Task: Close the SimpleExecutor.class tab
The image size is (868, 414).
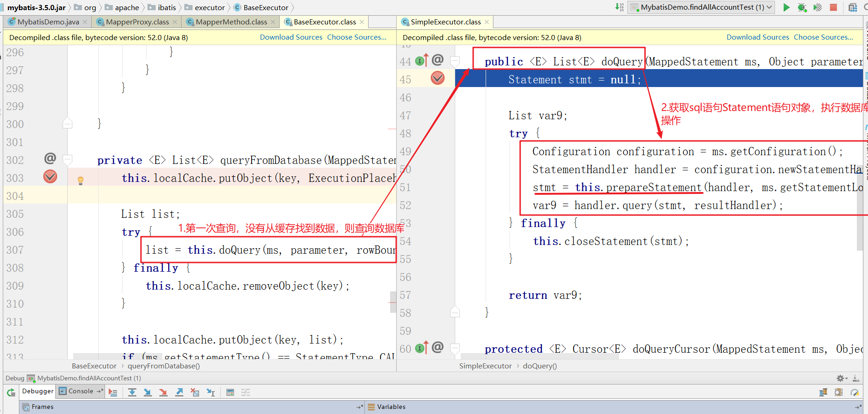Action: 487,22
